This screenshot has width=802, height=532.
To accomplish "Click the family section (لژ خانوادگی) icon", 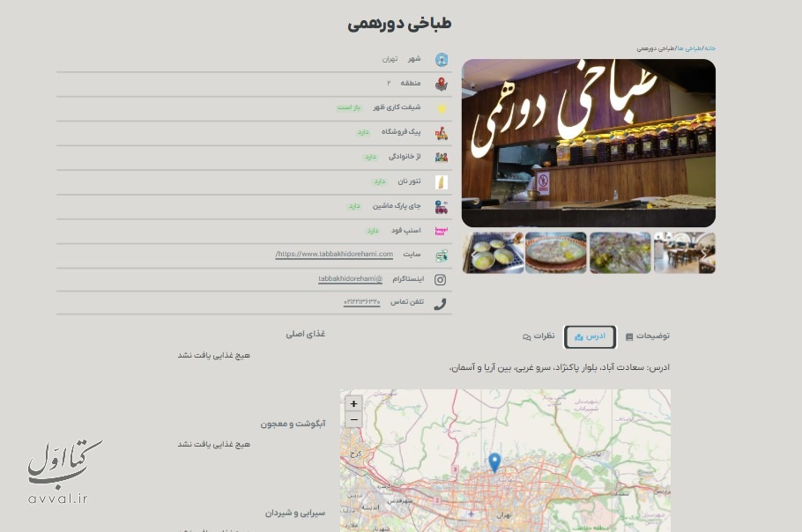I will [x=442, y=158].
